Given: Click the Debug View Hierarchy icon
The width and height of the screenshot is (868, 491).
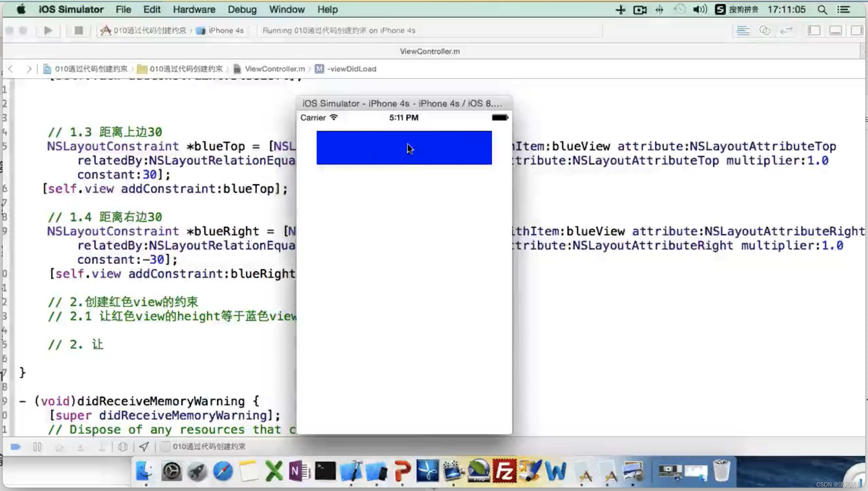Looking at the screenshot, I should [x=123, y=447].
